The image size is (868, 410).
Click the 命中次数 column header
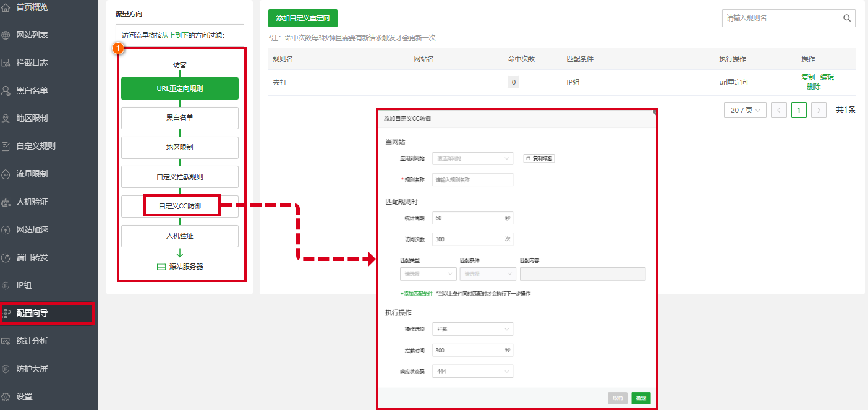[521, 59]
